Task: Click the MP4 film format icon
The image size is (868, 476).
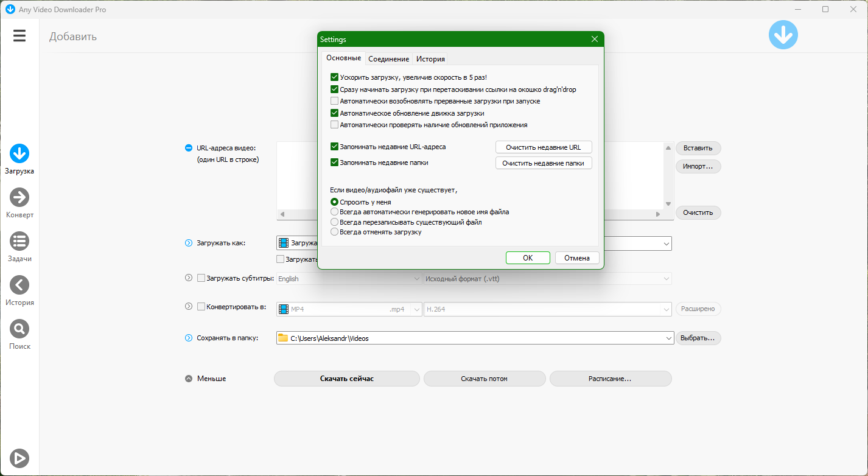Action: coord(283,309)
